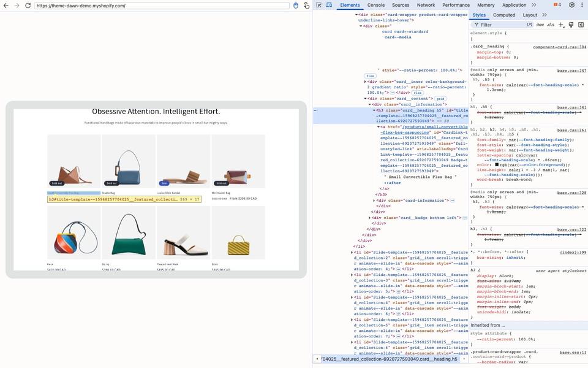Viewport: 588px width, 368px height.
Task: Click the blue mouse icon beside address bar
Action: click(x=296, y=6)
